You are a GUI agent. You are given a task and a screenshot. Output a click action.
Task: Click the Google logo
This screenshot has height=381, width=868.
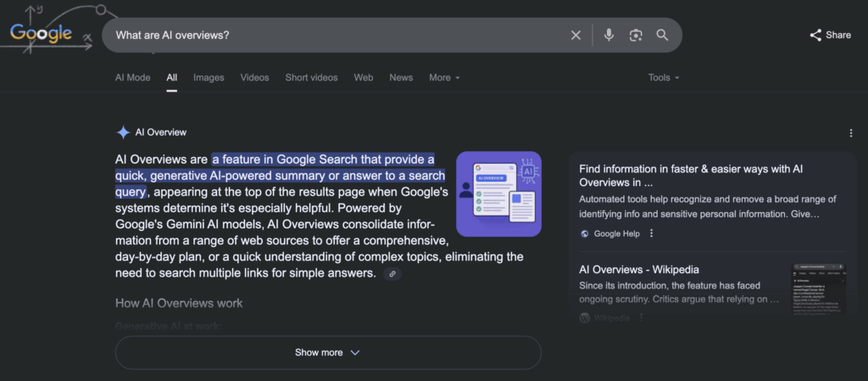(41, 33)
